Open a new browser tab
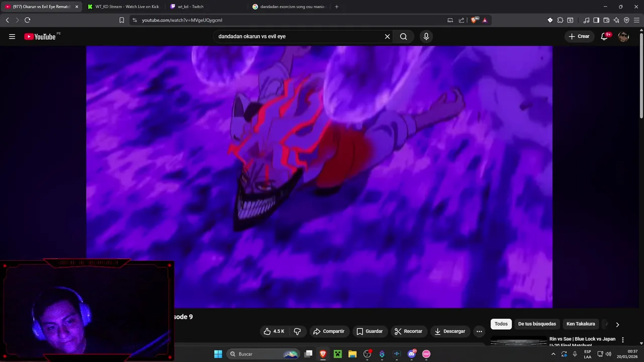The image size is (644, 362). (x=337, y=7)
